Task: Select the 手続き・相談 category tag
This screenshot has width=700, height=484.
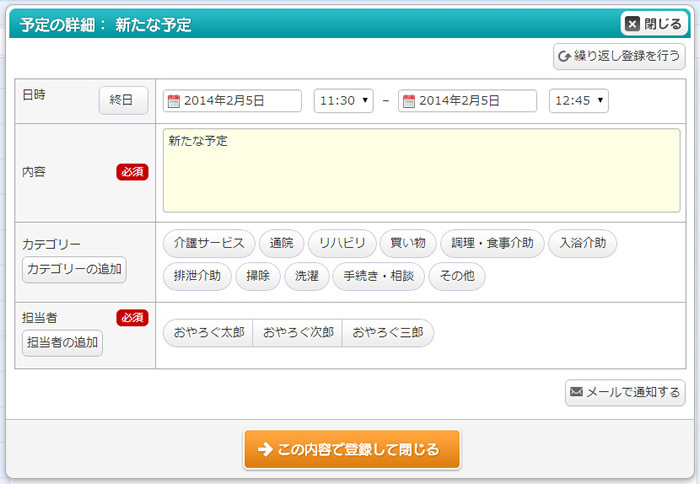Action: tap(378, 276)
